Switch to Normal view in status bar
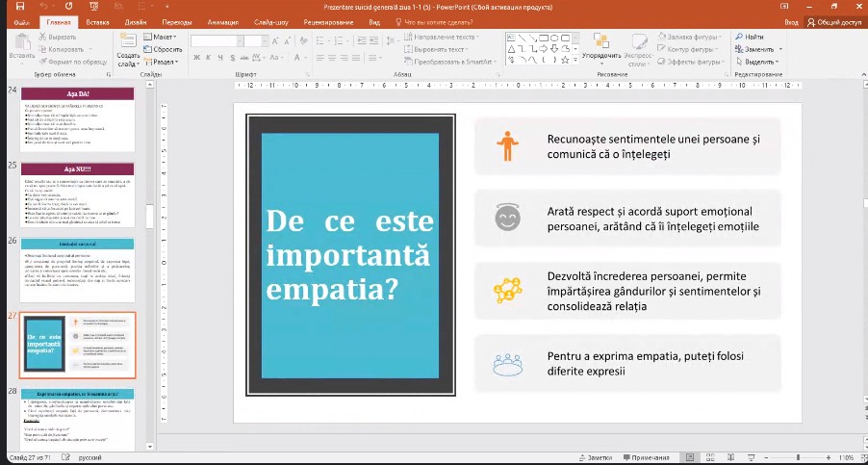The height and width of the screenshot is (465, 868). click(x=692, y=457)
